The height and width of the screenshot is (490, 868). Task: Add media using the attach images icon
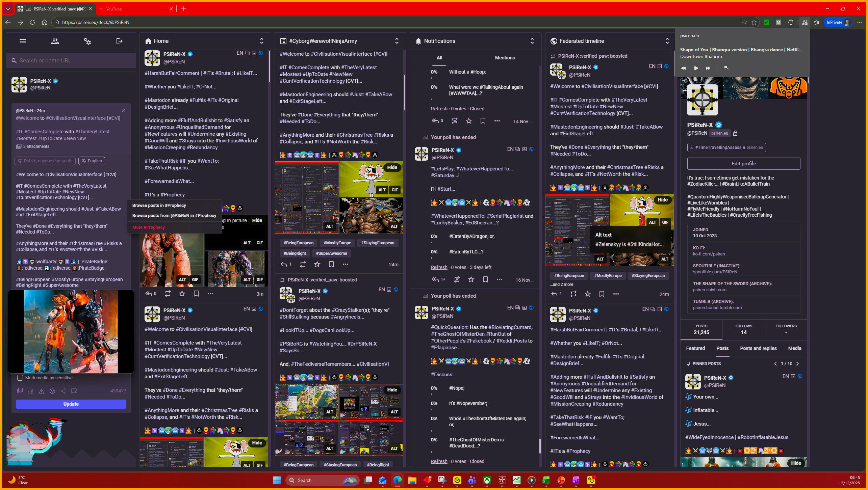20,391
